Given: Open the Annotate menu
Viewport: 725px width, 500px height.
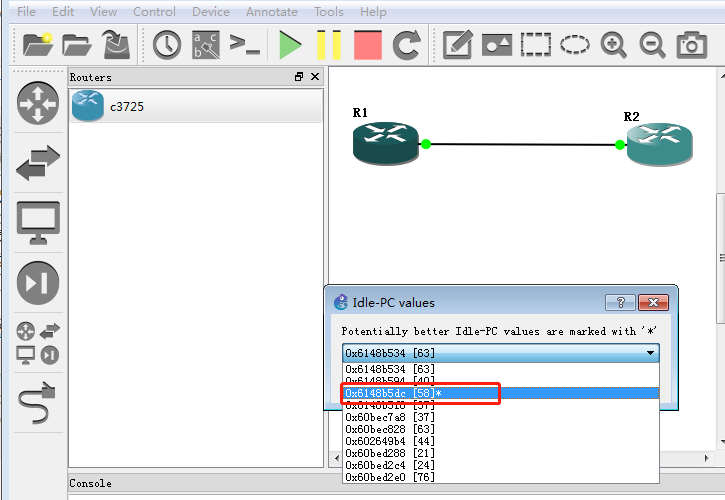Looking at the screenshot, I should [271, 12].
